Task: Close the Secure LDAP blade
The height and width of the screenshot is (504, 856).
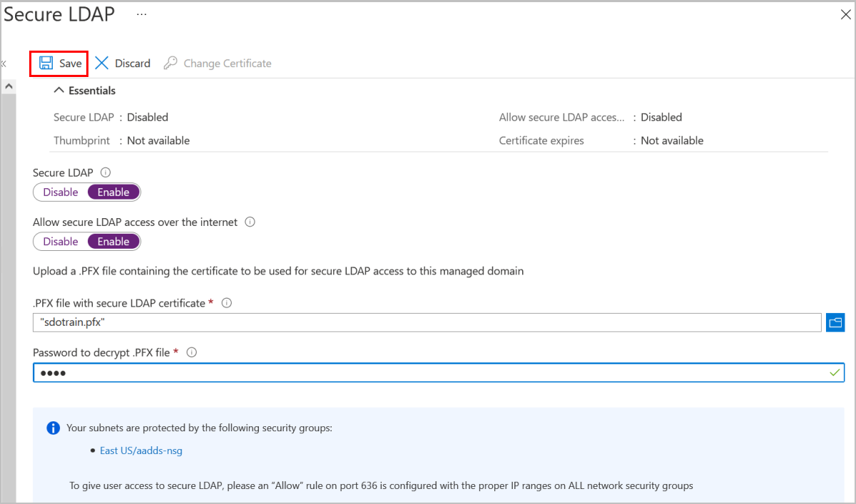Action: tap(846, 15)
